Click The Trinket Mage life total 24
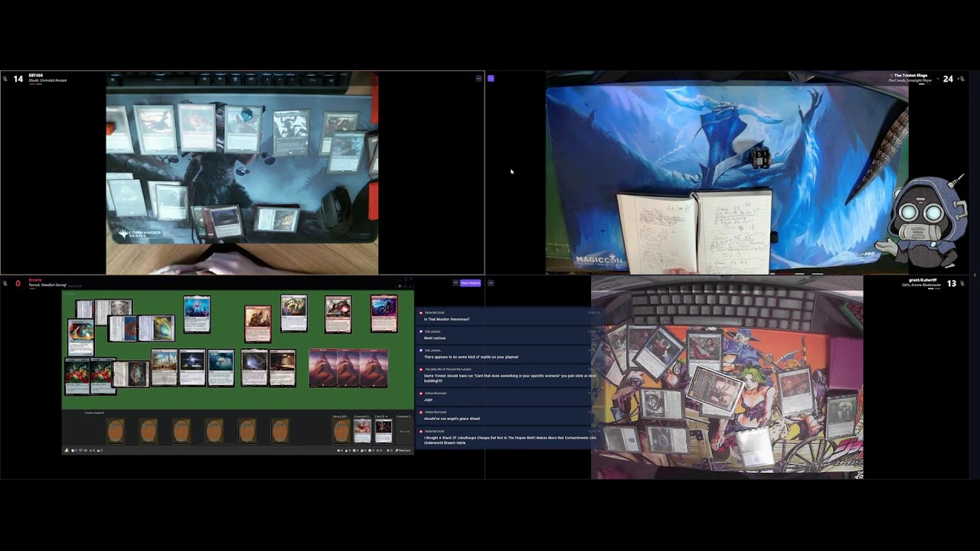 [948, 79]
